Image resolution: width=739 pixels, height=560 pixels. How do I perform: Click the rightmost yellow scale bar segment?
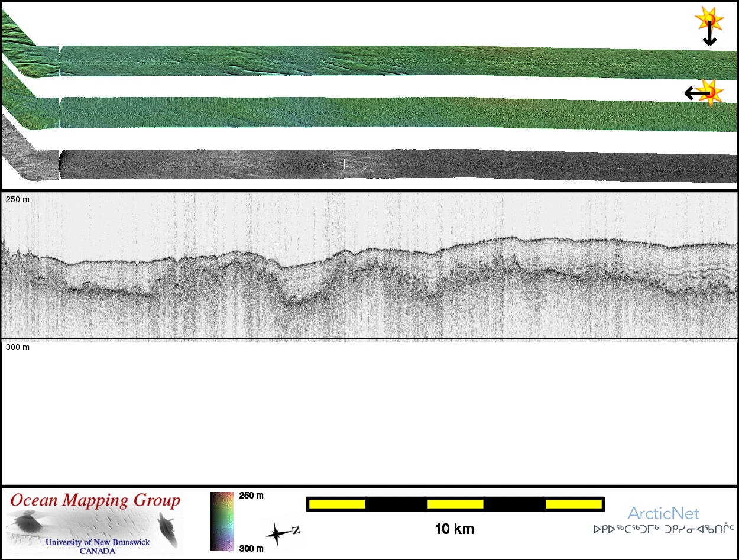pyautogui.click(x=573, y=504)
